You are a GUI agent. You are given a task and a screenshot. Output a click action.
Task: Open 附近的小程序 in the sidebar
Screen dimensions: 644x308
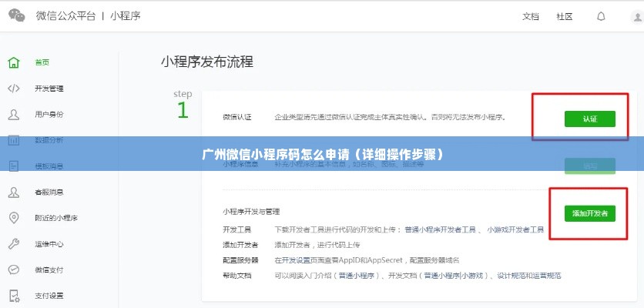[x=56, y=218]
